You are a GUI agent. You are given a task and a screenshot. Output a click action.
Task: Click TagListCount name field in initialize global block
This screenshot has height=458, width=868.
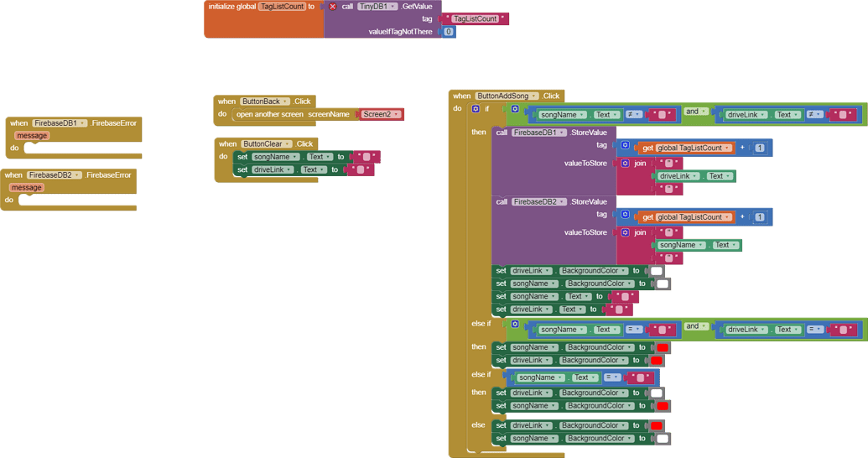283,7
